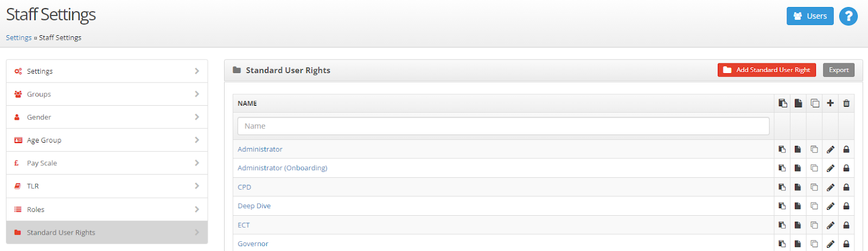868x251 pixels.
Task: Expand the Pay Scale chevron arrow
Action: [197, 163]
